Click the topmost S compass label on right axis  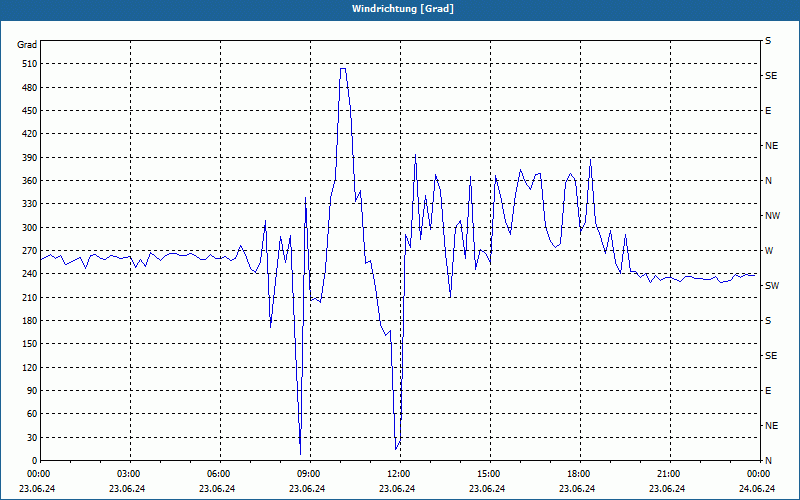click(x=768, y=41)
